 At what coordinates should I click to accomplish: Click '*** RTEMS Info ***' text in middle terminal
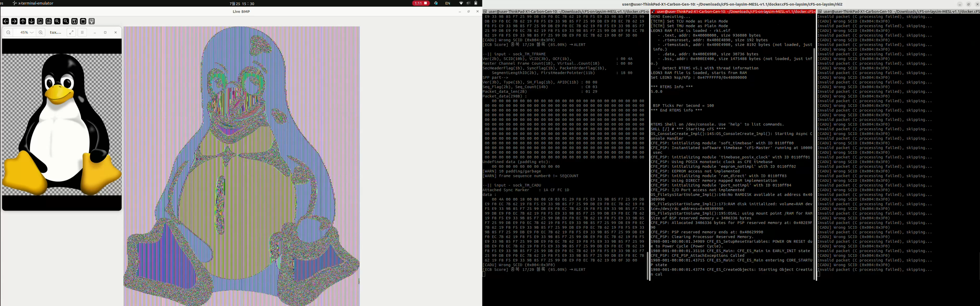click(672, 87)
